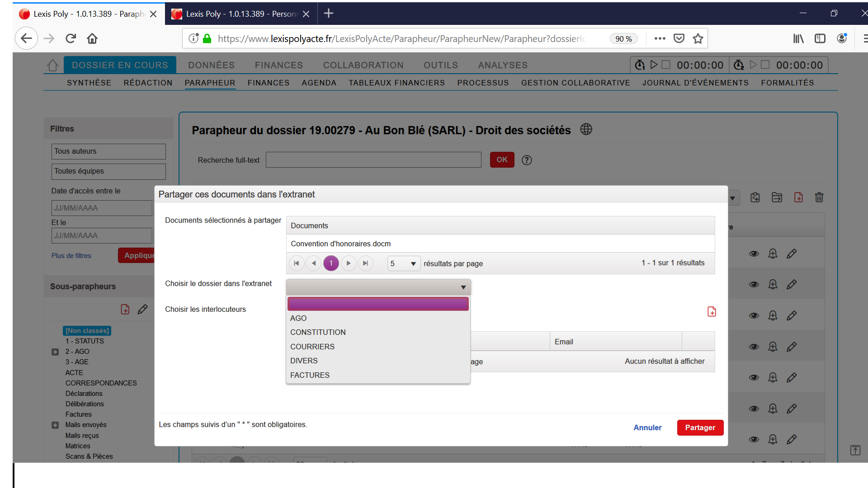The height and width of the screenshot is (488, 868).
Task: Toggle visibility eye in fifth document row
Action: [x=754, y=378]
